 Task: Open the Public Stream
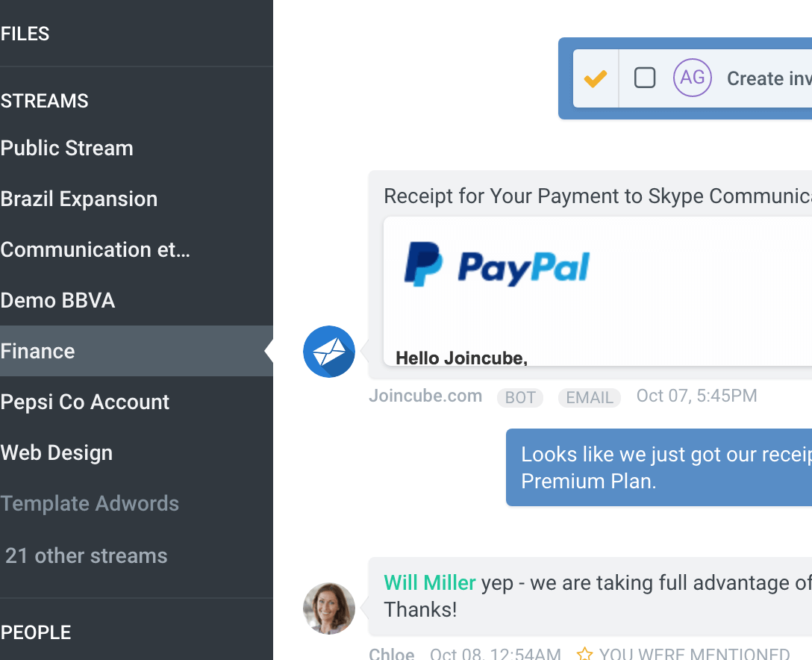point(67,148)
